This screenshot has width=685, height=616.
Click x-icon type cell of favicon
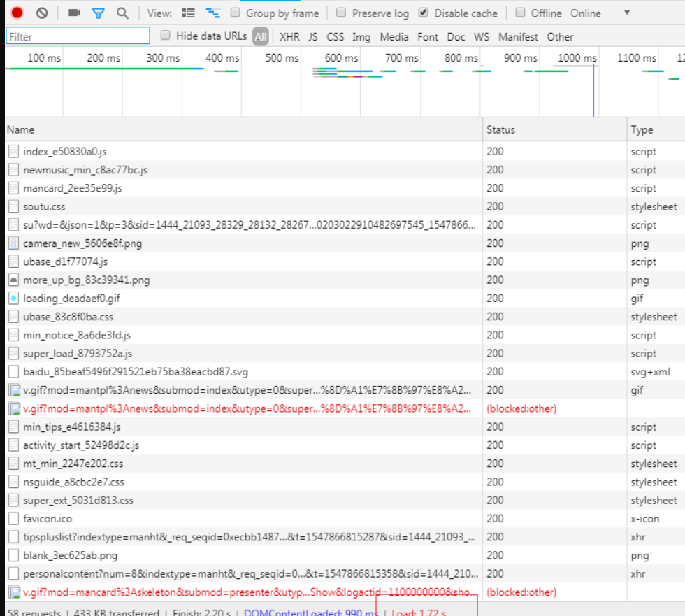tap(644, 519)
